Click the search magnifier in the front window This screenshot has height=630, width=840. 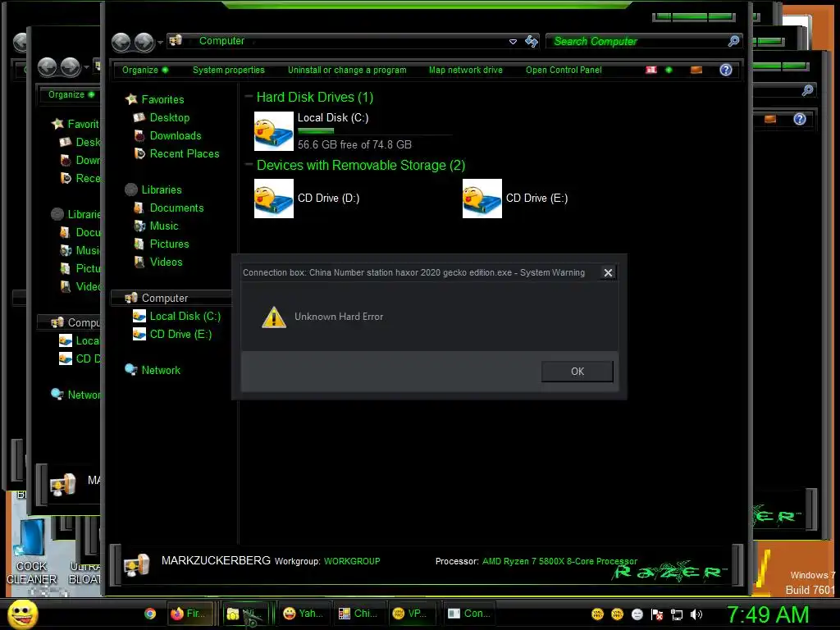734,41
